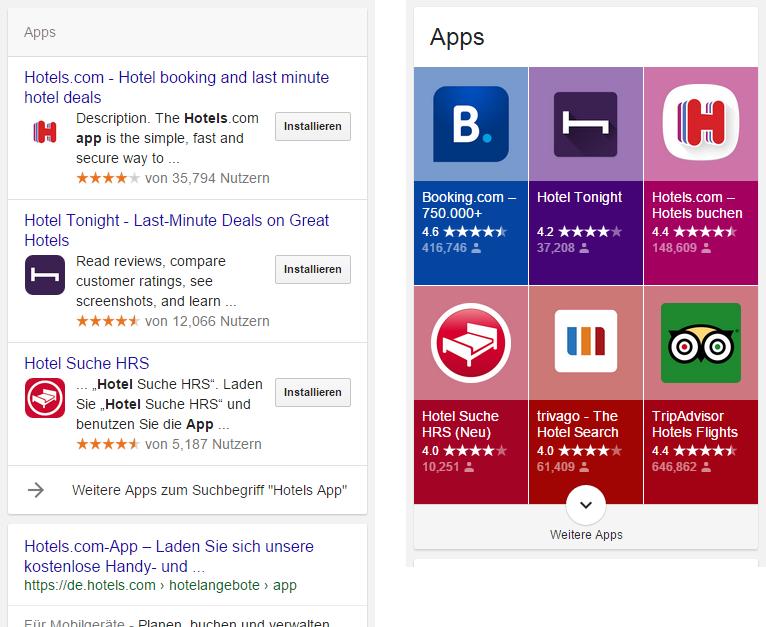Click the de.hotels.com green URL
766x627 pixels.
(160, 585)
